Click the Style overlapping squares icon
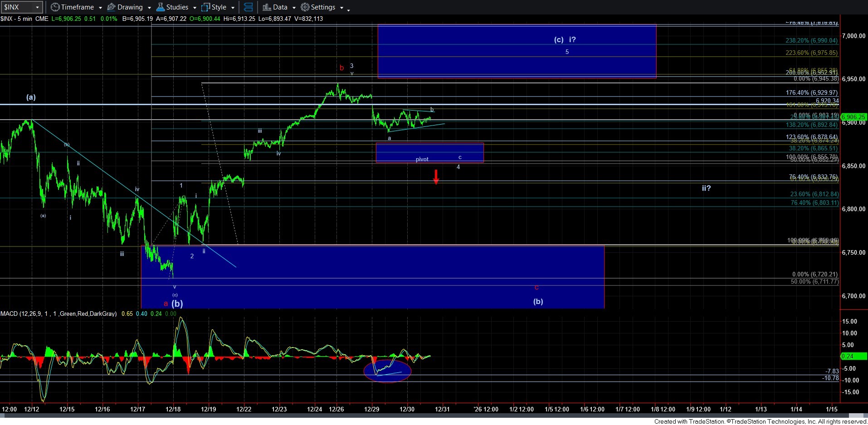The width and height of the screenshot is (868, 425). [x=205, y=7]
